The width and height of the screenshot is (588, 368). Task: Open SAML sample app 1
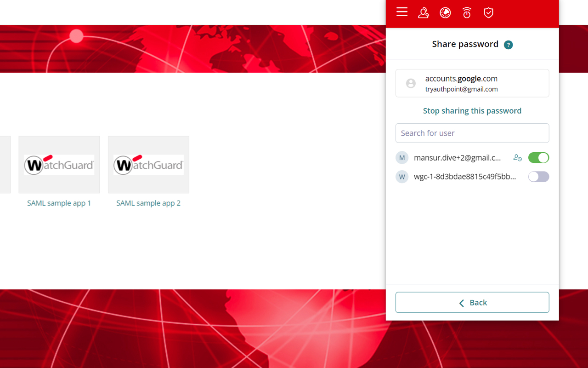pyautogui.click(x=59, y=203)
